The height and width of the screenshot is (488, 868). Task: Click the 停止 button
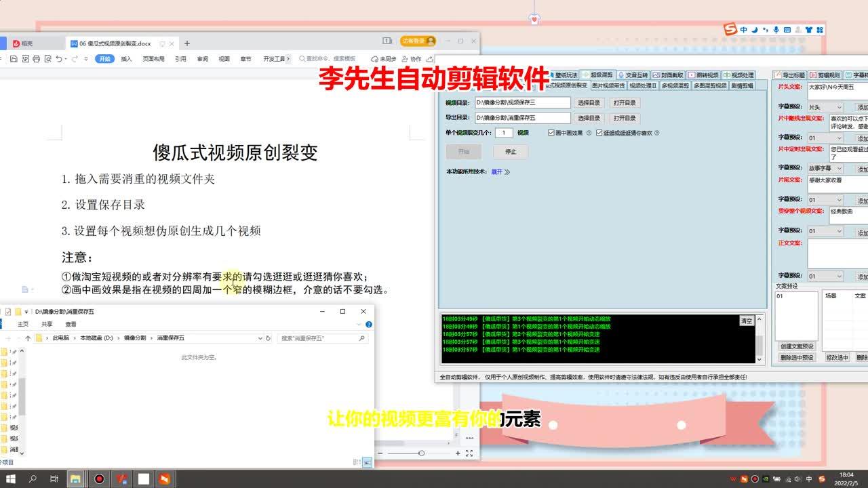[x=510, y=152]
